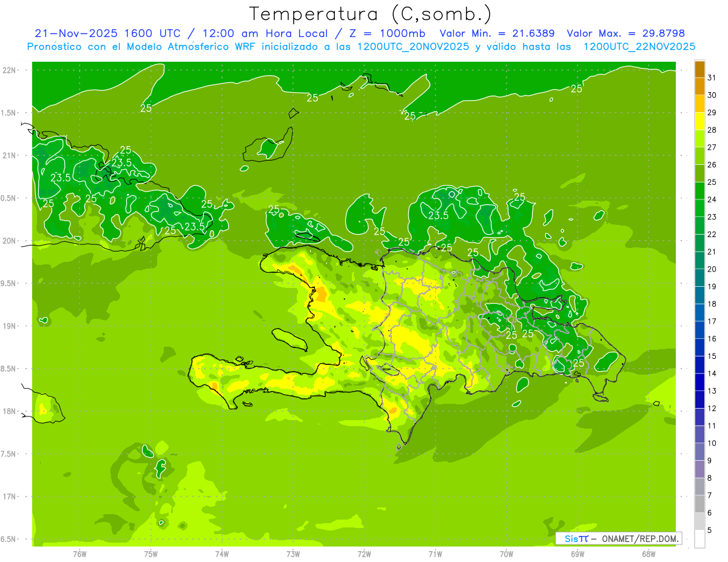Click the color bar value "26"
This screenshot has height=562, width=728.
[x=712, y=165]
